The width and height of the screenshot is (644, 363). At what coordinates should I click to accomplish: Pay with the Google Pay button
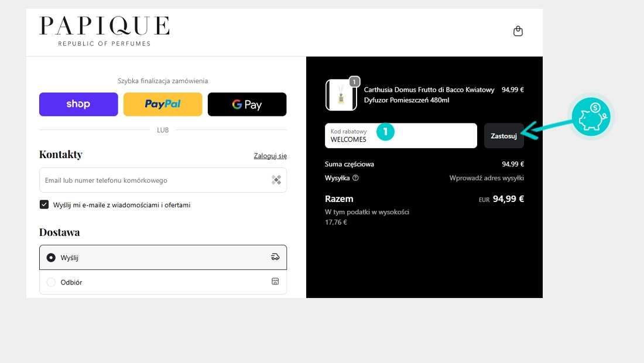[247, 104]
